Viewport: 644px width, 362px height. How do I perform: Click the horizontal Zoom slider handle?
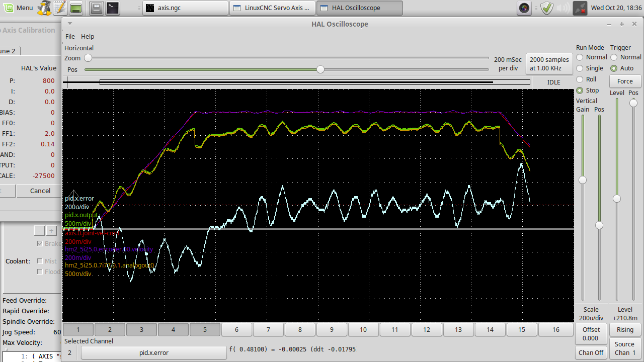coord(88,58)
